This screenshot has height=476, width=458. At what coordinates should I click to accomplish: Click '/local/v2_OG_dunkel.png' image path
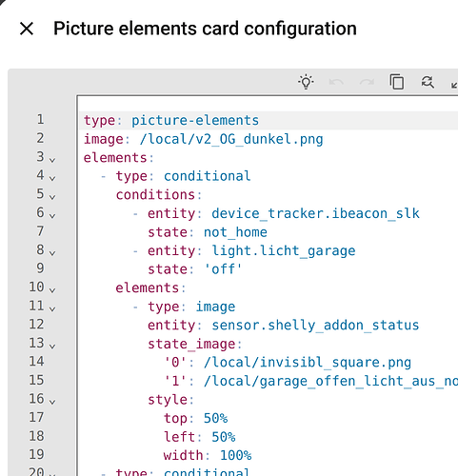231,139
